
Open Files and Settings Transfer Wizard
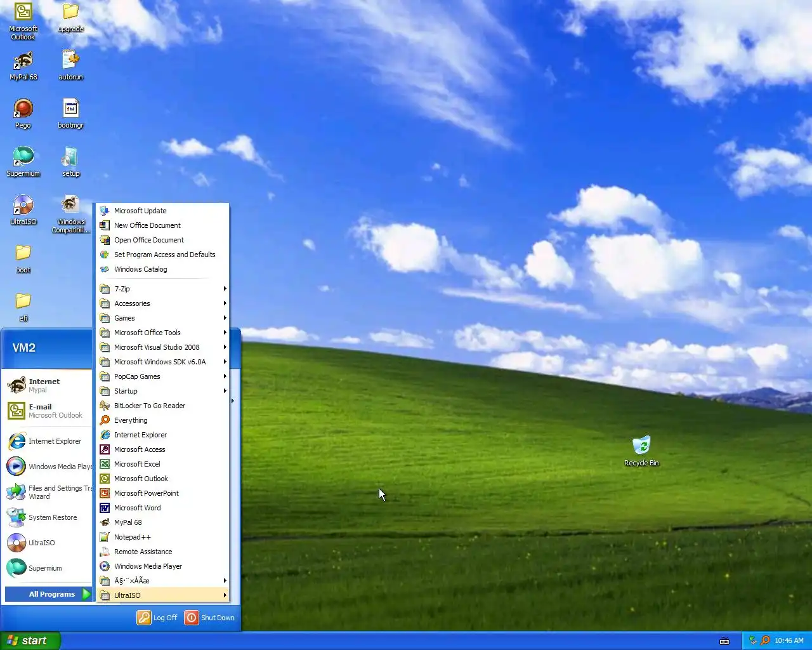pos(48,492)
